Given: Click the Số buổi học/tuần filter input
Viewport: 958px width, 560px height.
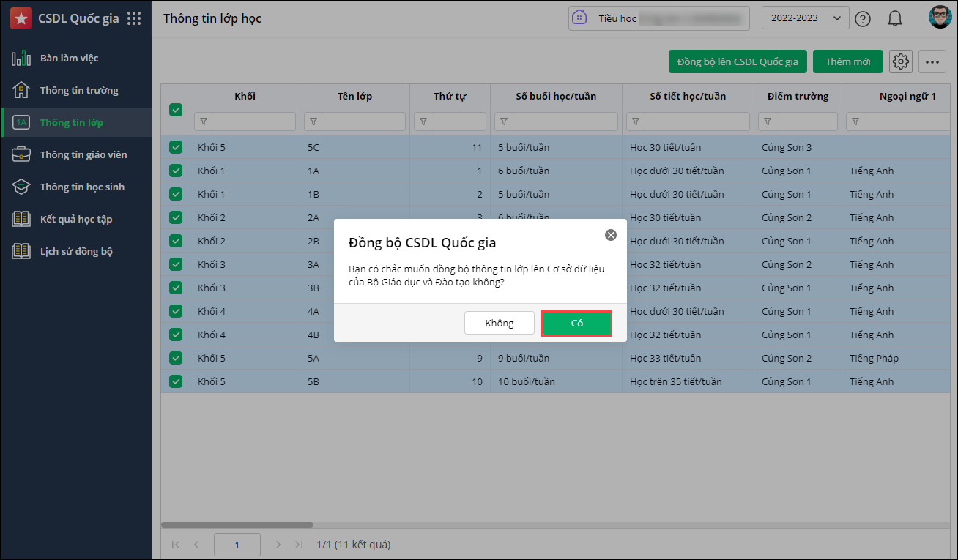Looking at the screenshot, I should pyautogui.click(x=556, y=122).
